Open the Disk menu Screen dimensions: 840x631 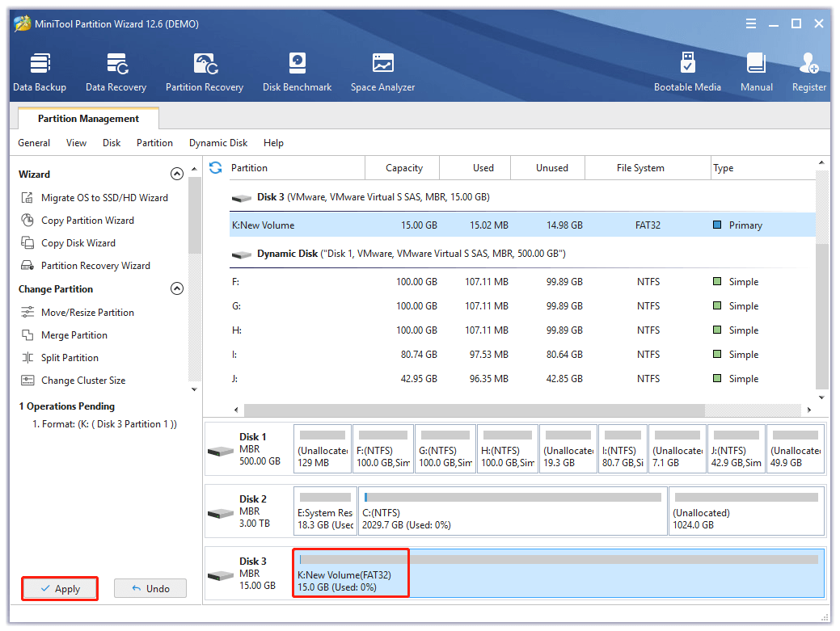(112, 143)
